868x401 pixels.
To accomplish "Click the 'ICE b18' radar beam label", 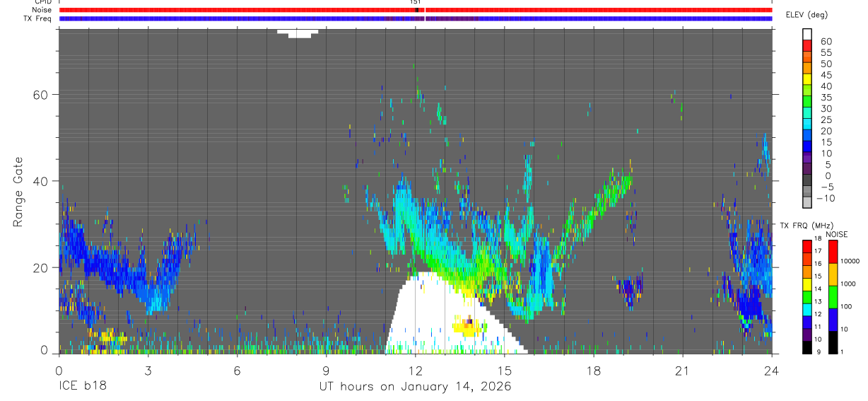I will [x=84, y=387].
